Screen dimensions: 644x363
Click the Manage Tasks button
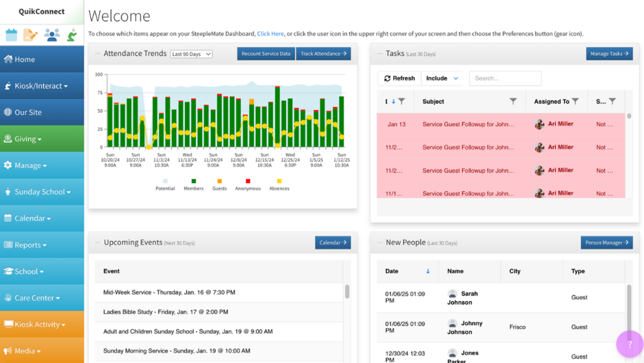609,53
